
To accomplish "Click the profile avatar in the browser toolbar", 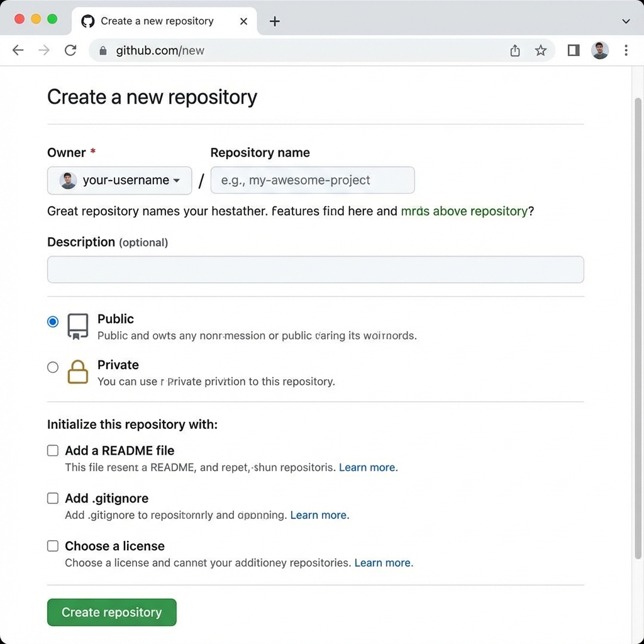I will 599,50.
